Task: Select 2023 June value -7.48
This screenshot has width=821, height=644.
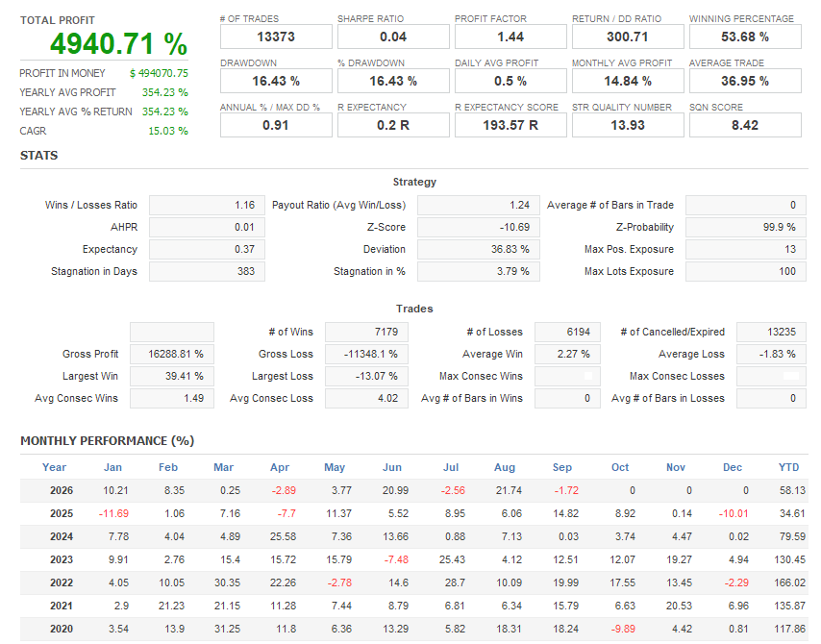Action: pyautogui.click(x=396, y=559)
